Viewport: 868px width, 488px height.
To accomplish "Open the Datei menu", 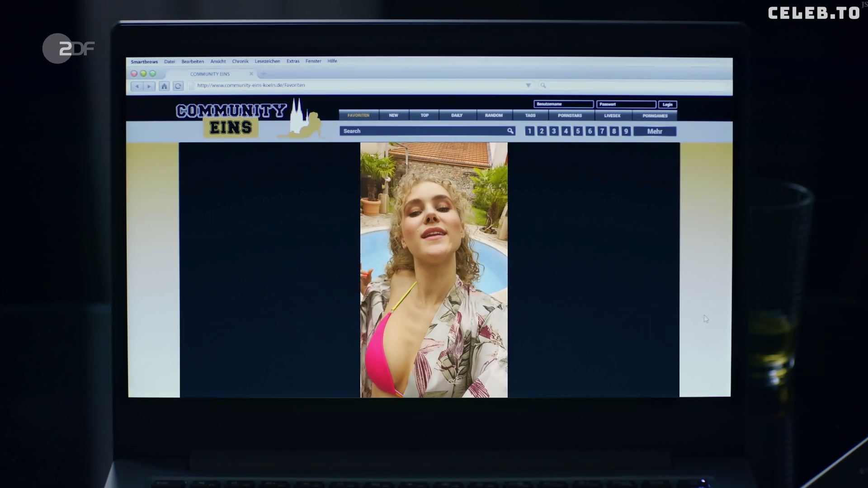I will click(x=170, y=61).
